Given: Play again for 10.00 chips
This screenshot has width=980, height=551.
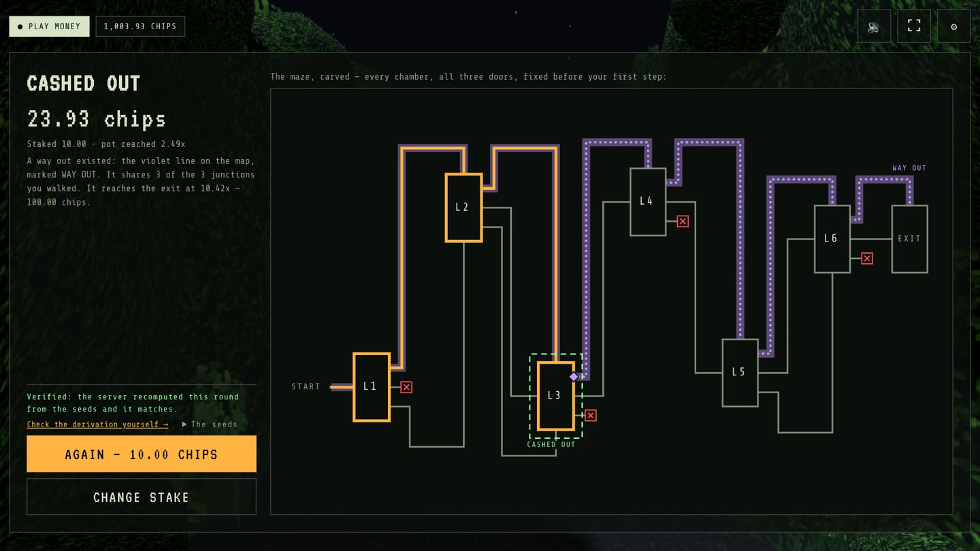Looking at the screenshot, I should pyautogui.click(x=142, y=454).
